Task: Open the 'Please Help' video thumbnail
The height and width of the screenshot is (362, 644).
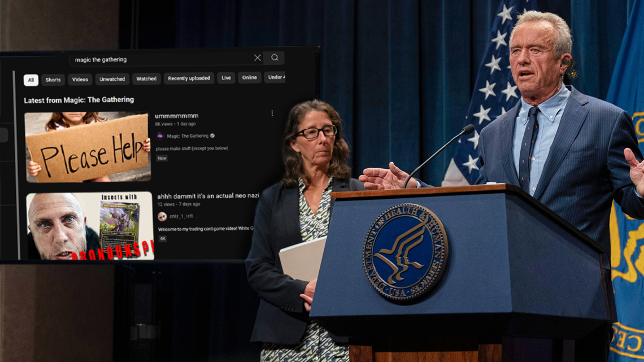Action: coord(88,147)
